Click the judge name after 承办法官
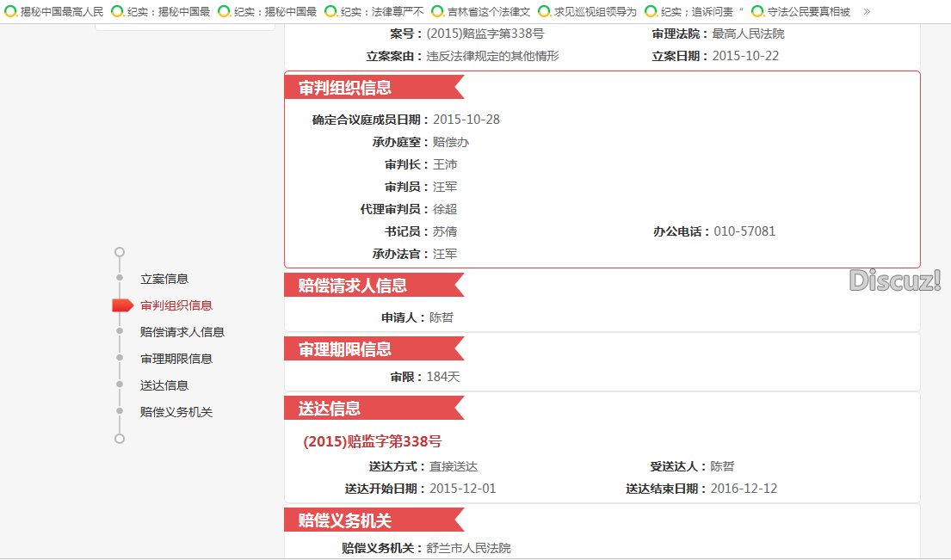Screen dimensions: 951x560 tap(445, 254)
